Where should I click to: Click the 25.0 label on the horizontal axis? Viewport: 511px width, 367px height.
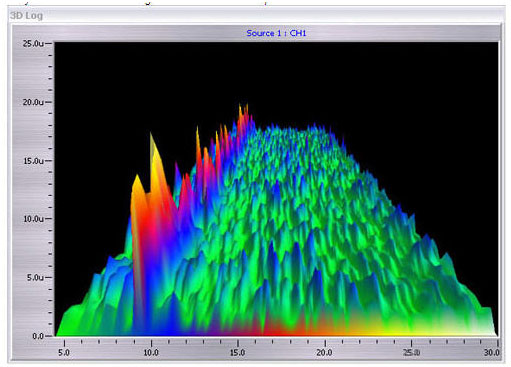[x=411, y=353]
